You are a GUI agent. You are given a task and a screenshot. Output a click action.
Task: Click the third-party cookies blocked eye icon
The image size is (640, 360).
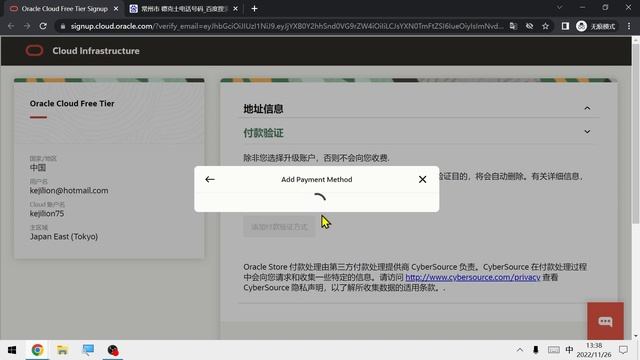[529, 26]
